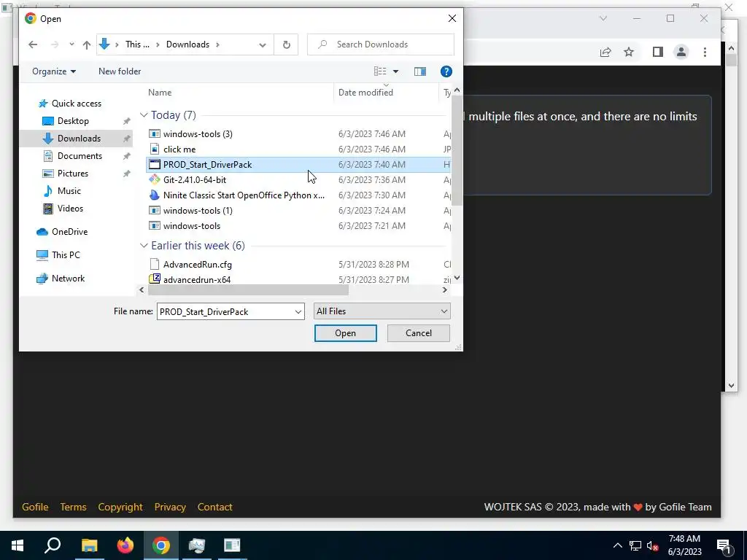Create a New folder
The width and height of the screenshot is (747, 560).
(x=120, y=71)
